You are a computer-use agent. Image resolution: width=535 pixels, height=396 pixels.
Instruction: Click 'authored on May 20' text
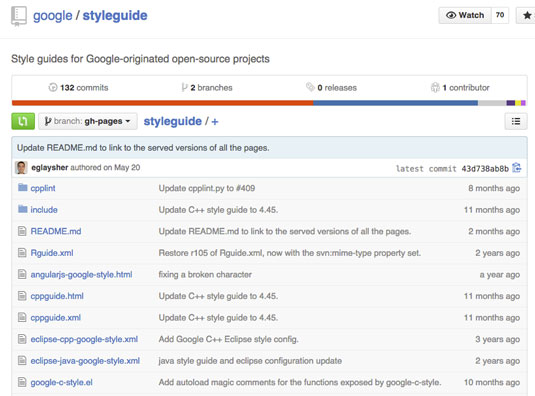[x=105, y=167]
